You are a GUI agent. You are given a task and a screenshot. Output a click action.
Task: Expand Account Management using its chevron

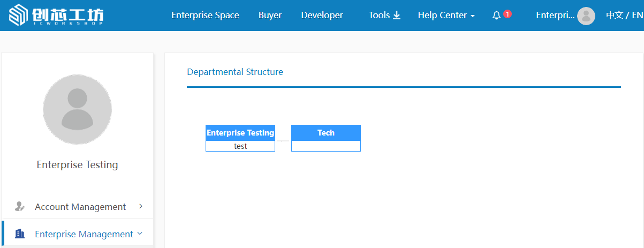[x=141, y=206]
